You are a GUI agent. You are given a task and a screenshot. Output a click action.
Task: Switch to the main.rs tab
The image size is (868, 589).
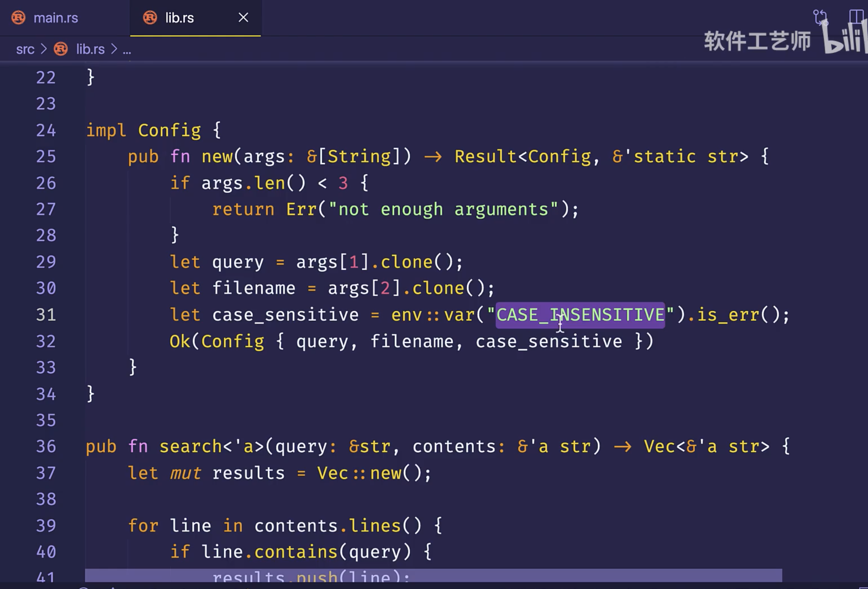tap(55, 18)
